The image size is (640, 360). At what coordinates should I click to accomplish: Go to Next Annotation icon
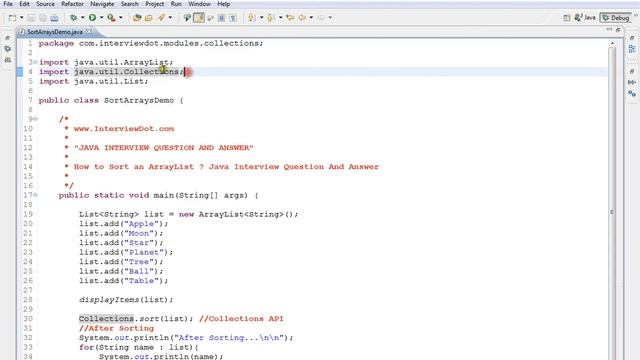click(x=252, y=18)
